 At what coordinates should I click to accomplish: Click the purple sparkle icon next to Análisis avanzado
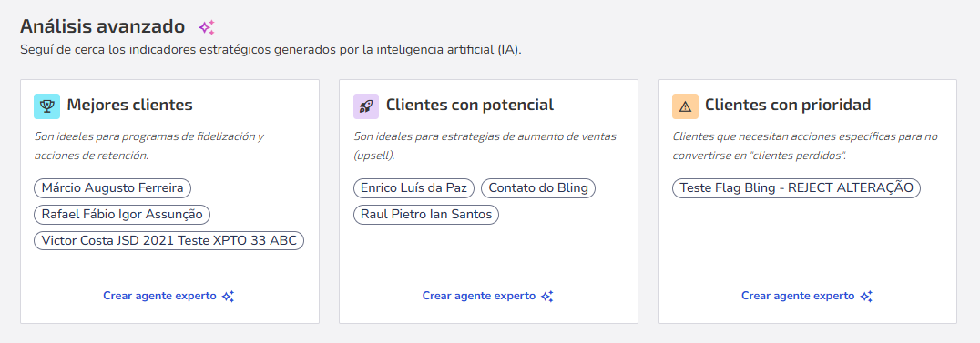pos(207,27)
